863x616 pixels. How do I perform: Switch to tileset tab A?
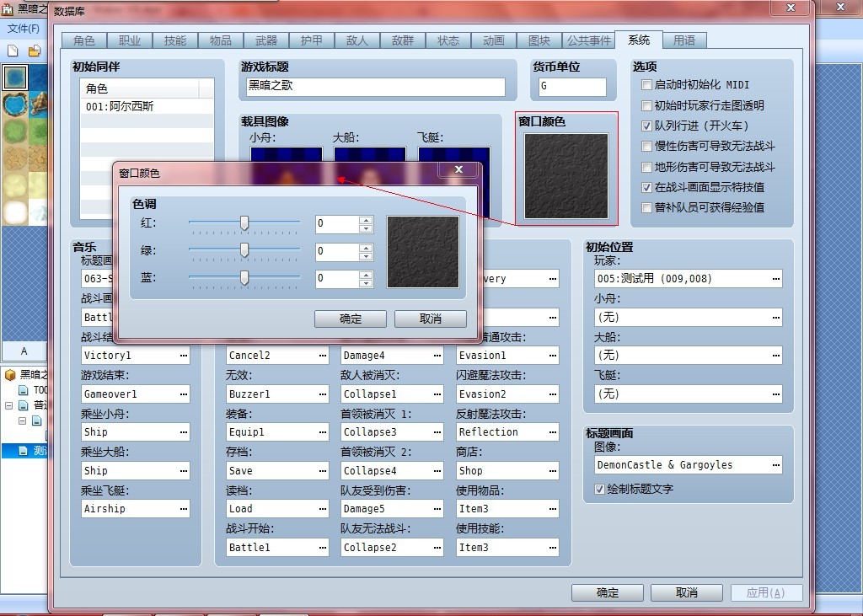tap(24, 351)
